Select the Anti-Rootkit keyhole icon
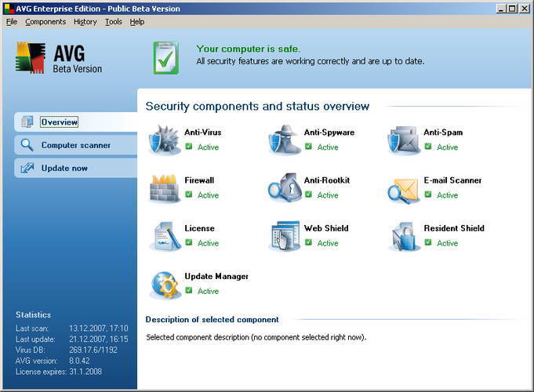The height and width of the screenshot is (392, 534). (284, 188)
